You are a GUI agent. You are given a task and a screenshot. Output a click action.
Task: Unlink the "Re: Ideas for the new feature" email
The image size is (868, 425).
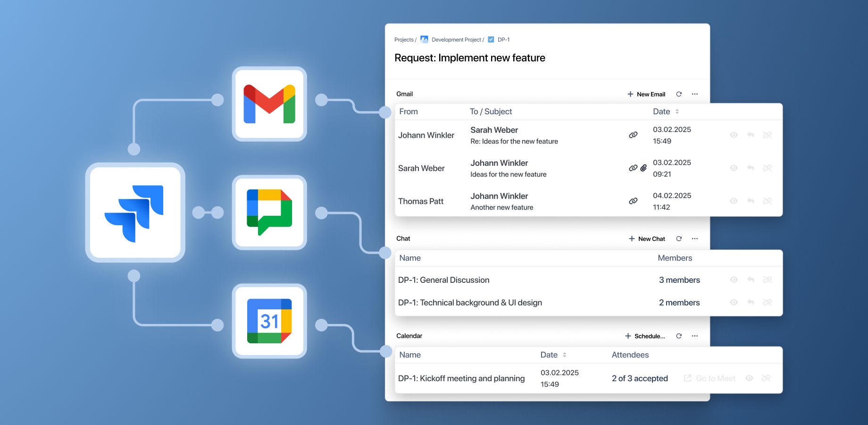click(767, 135)
